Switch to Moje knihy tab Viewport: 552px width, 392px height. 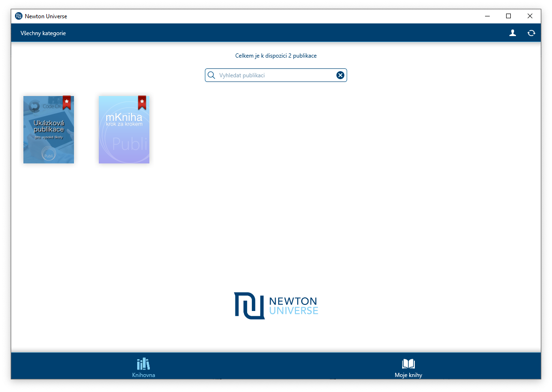(x=408, y=368)
